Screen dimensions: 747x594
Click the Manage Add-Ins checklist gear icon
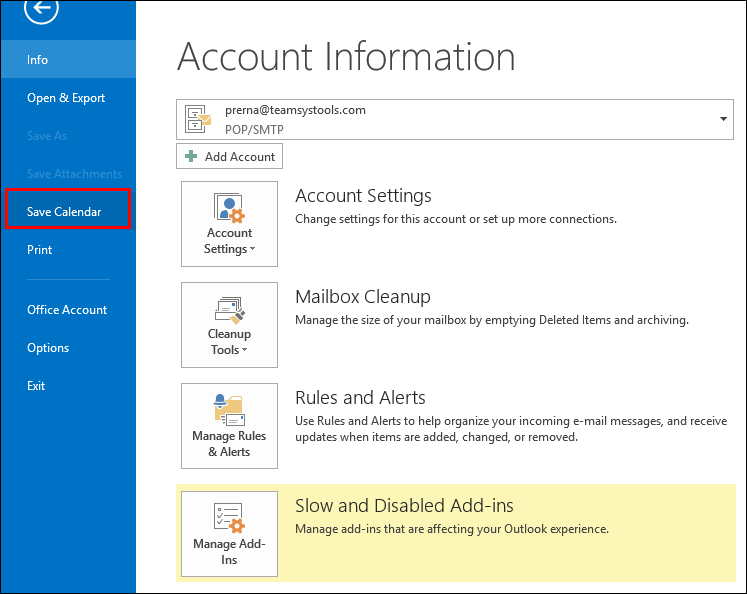point(229,518)
